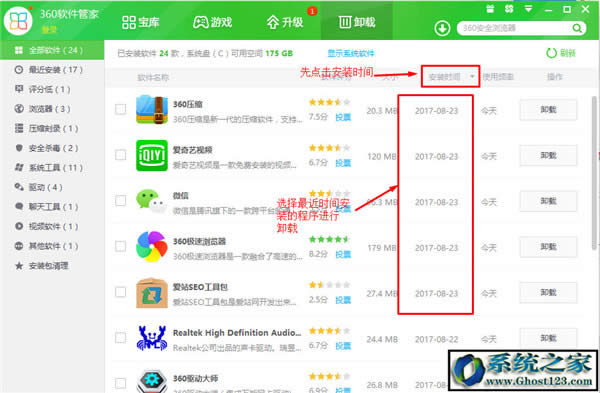Screen dimensions: 600x393
Task: Click the 360软件管家 logo icon
Action: tap(18, 20)
